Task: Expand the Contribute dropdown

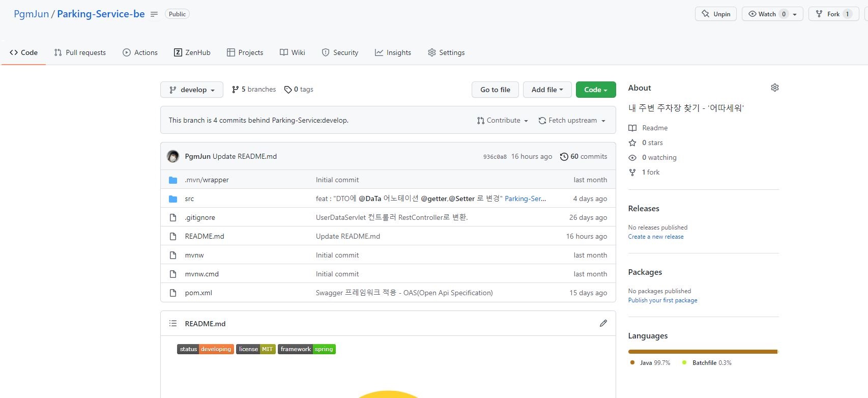Action: point(503,121)
